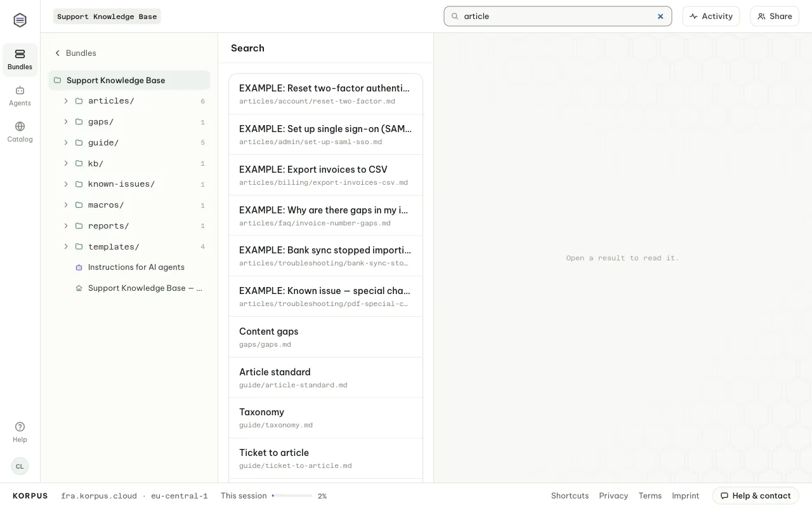The width and height of the screenshot is (812, 508).
Task: Open the Activity panel
Action: (x=711, y=17)
